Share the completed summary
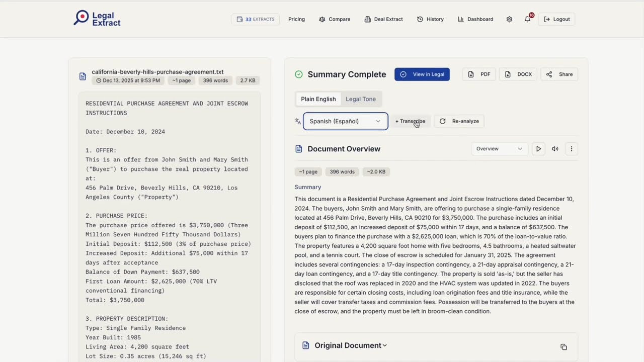644x362 pixels. click(x=559, y=74)
